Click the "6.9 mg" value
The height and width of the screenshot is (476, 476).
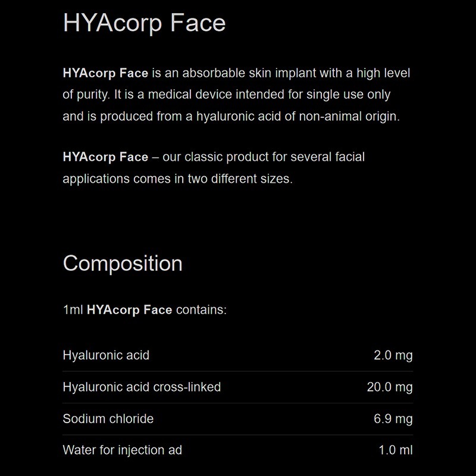393,418
